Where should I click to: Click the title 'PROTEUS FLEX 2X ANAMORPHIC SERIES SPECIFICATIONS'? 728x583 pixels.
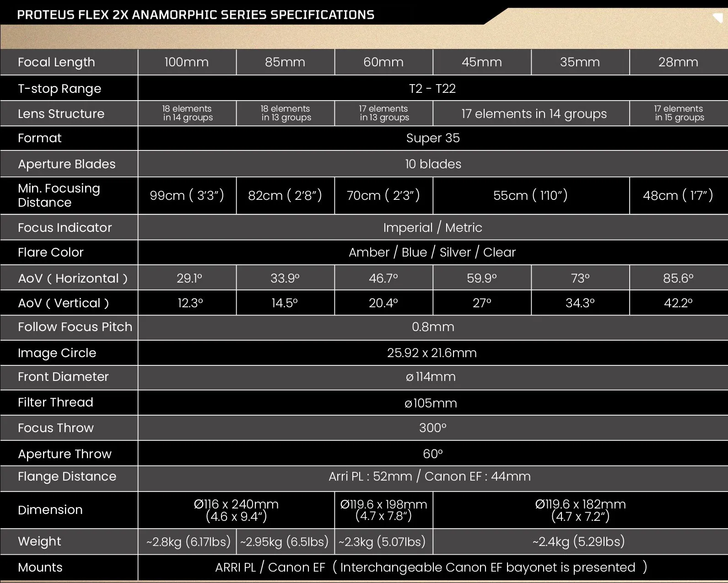[195, 15]
